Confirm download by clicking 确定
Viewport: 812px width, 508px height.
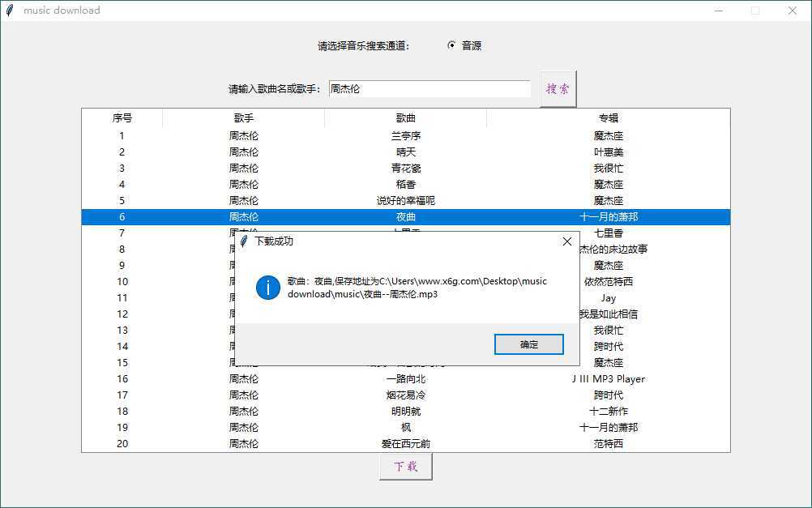coord(528,344)
